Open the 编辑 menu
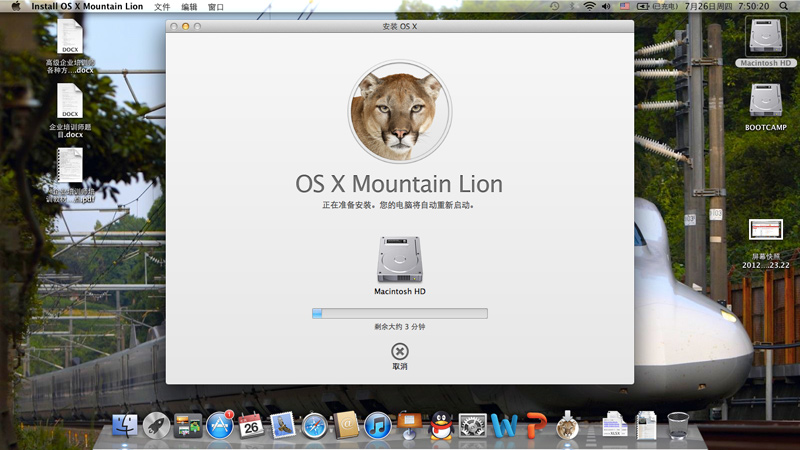The height and width of the screenshot is (450, 800). pyautogui.click(x=189, y=6)
